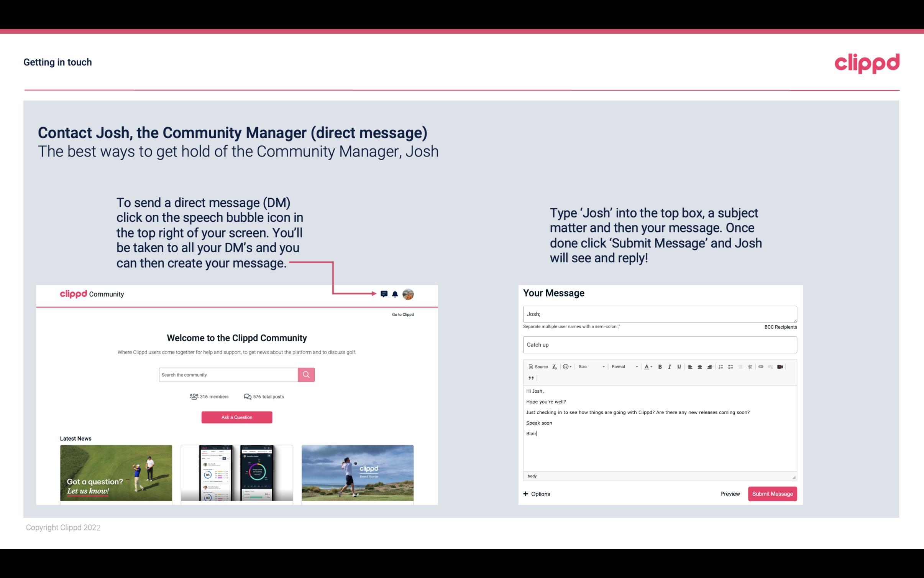Click the Clippd Community logo tab

click(91, 294)
